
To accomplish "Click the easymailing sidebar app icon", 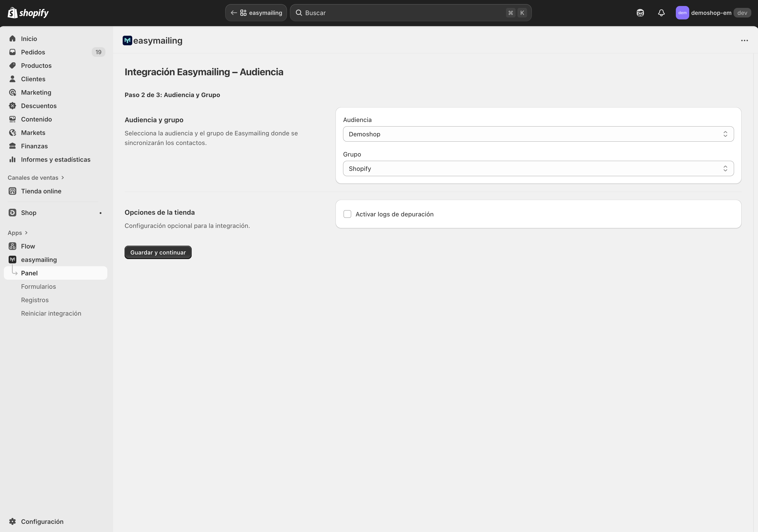I will tap(12, 260).
